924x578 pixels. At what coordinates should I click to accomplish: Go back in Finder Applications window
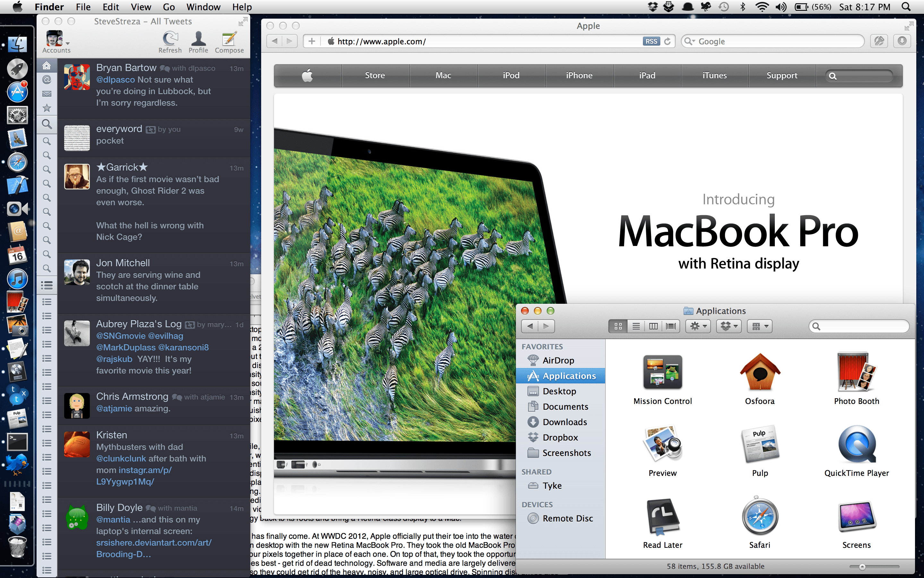tap(530, 326)
